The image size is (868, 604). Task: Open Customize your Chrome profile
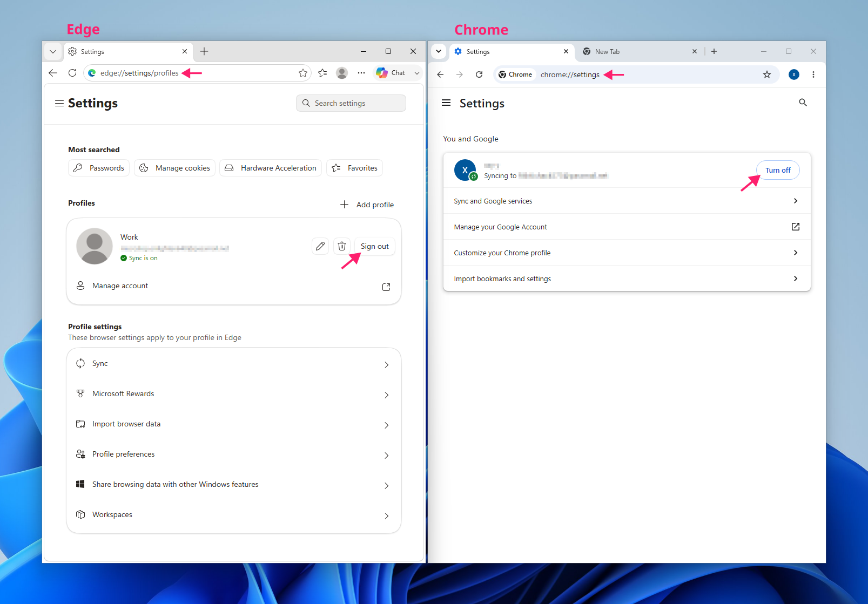coord(627,253)
